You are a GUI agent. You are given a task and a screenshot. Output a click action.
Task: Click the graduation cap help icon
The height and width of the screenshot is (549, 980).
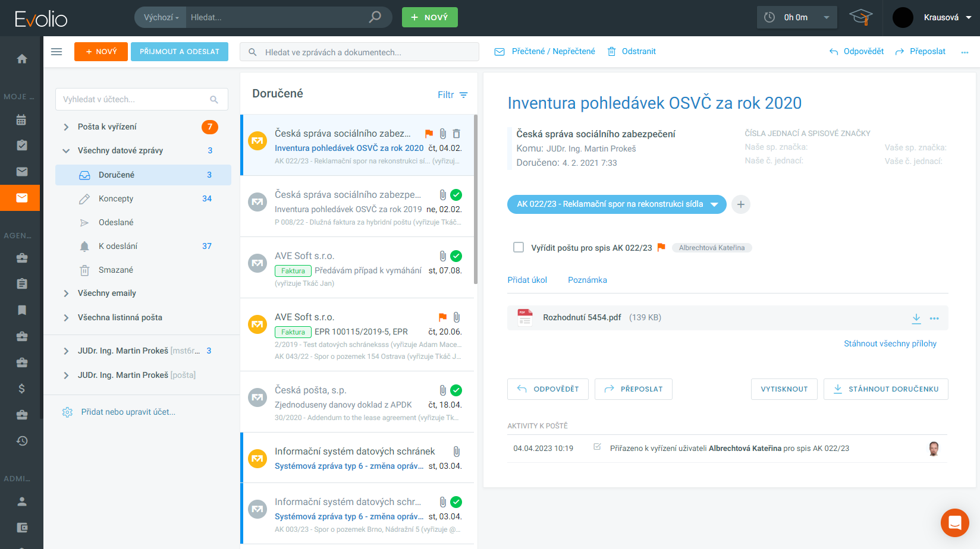pyautogui.click(x=860, y=17)
